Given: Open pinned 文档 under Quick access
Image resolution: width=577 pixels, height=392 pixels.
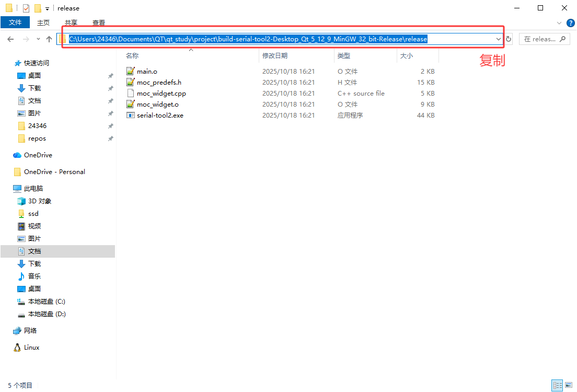Looking at the screenshot, I should click(34, 100).
